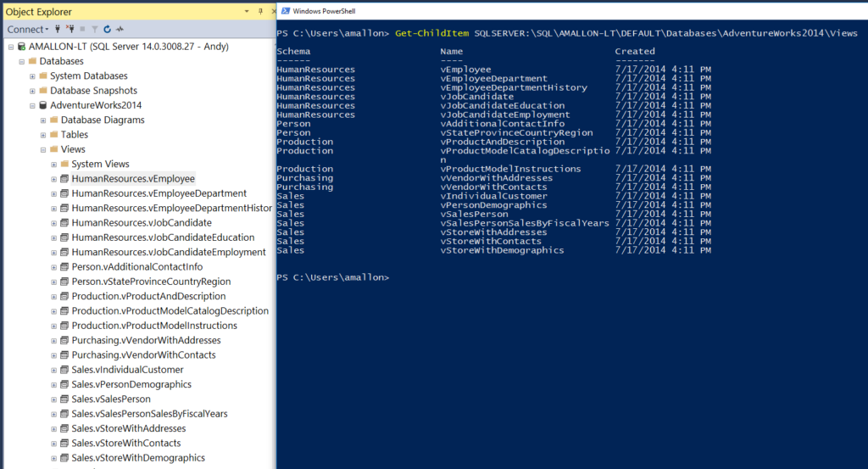This screenshot has height=469, width=868.
Task: Click the Stop square icon in Object Explorer toolbar
Action: pos(82,30)
